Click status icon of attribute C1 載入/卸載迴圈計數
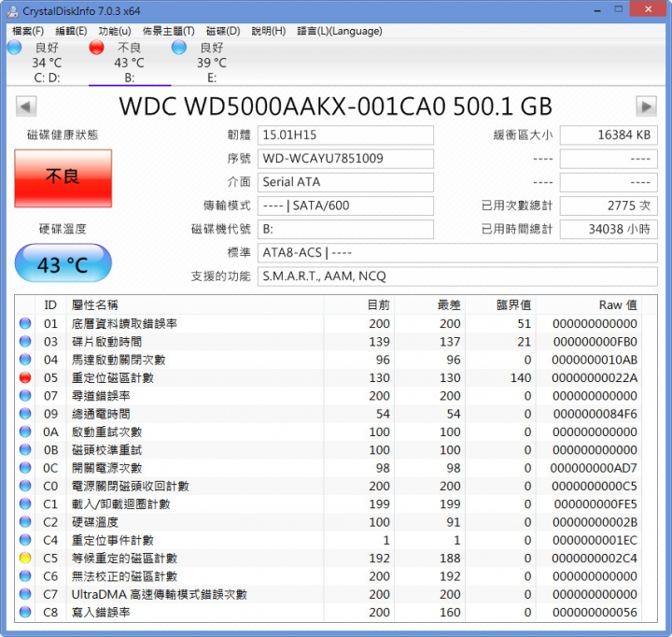Image resolution: width=672 pixels, height=637 pixels. pyautogui.click(x=25, y=503)
